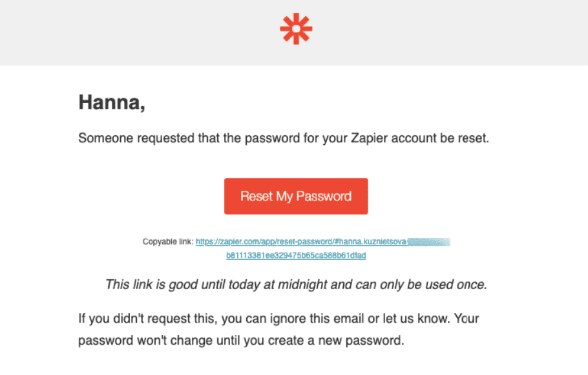Click the Reset My Password button
Viewport: 588px width, 375px height.
295,196
